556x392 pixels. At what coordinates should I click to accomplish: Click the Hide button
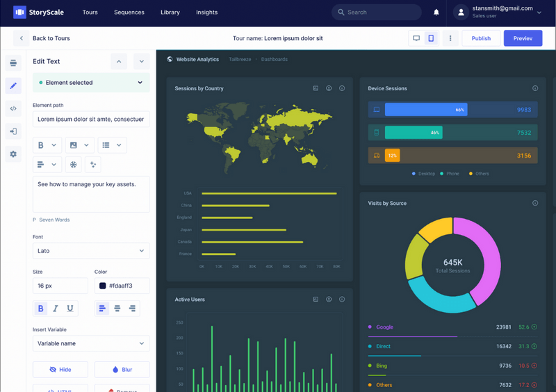tap(60, 370)
